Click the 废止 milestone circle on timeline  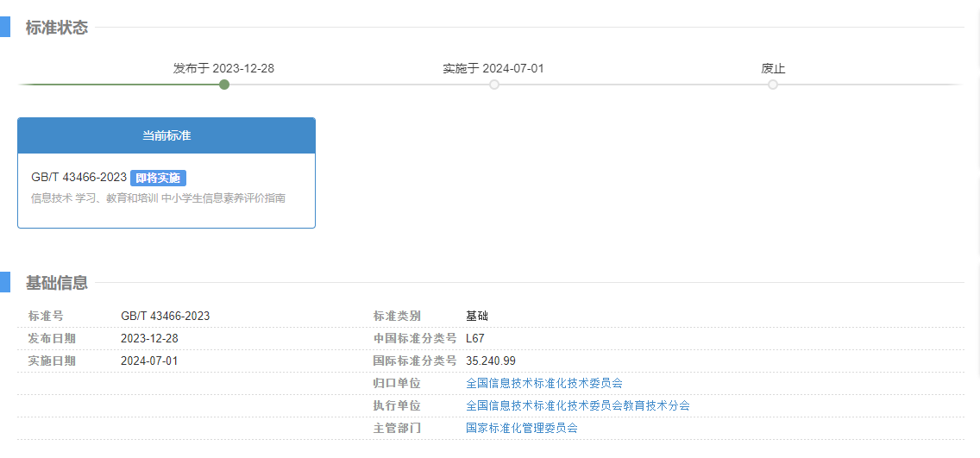point(773,85)
